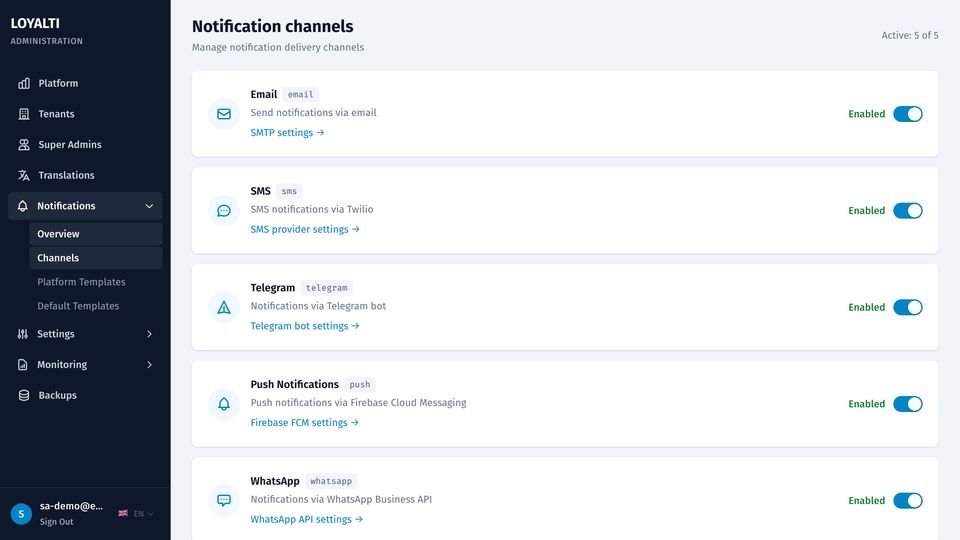The height and width of the screenshot is (540, 960).
Task: Navigate to Translations
Action: [85, 175]
